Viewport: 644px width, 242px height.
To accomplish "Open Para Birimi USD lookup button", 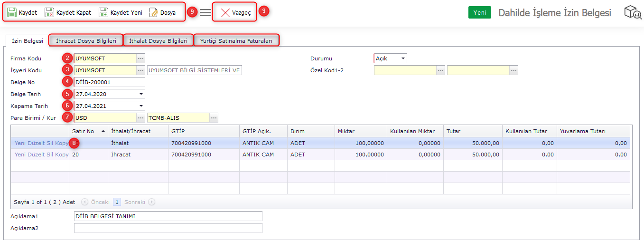I will [x=140, y=118].
